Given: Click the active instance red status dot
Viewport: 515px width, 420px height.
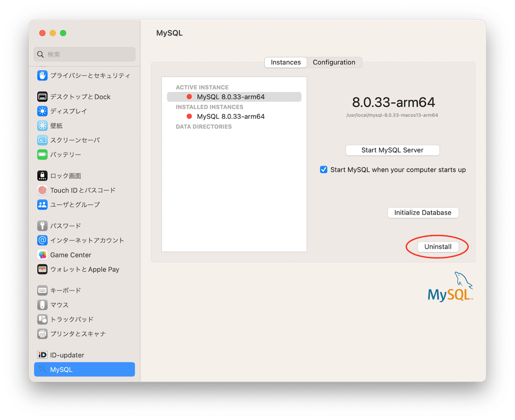Looking at the screenshot, I should 189,97.
